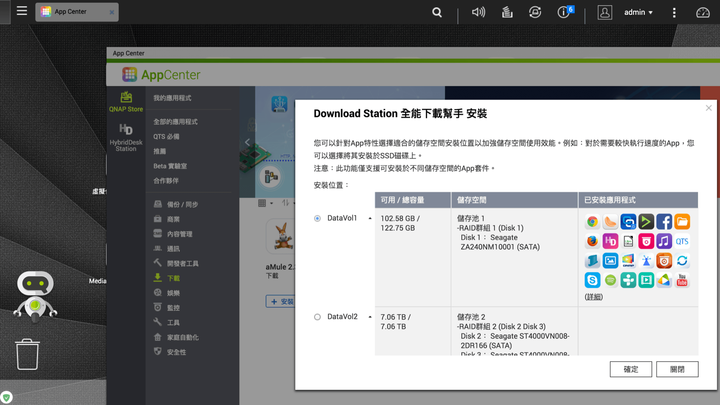This screenshot has height=405, width=720.
Task: Open 我的應用程式 in App Center sidebar
Action: tap(172, 98)
